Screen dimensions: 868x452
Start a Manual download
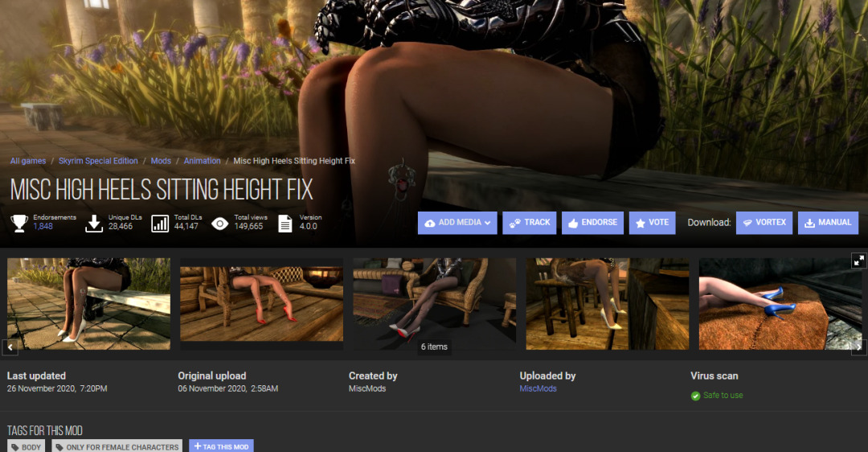click(828, 223)
